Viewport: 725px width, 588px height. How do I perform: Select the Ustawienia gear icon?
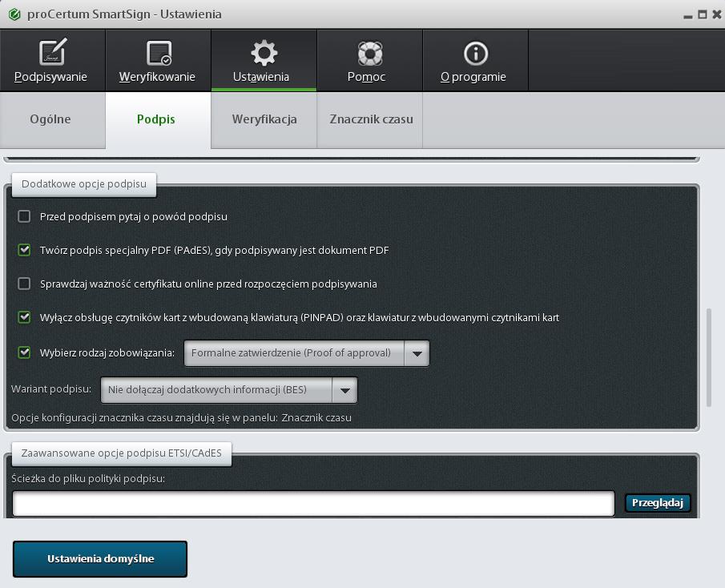[264, 53]
